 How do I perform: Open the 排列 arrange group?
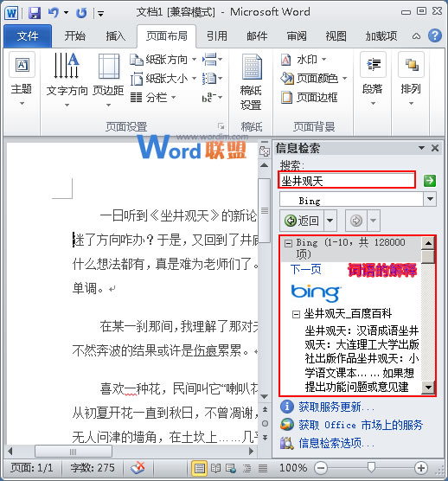tap(411, 79)
